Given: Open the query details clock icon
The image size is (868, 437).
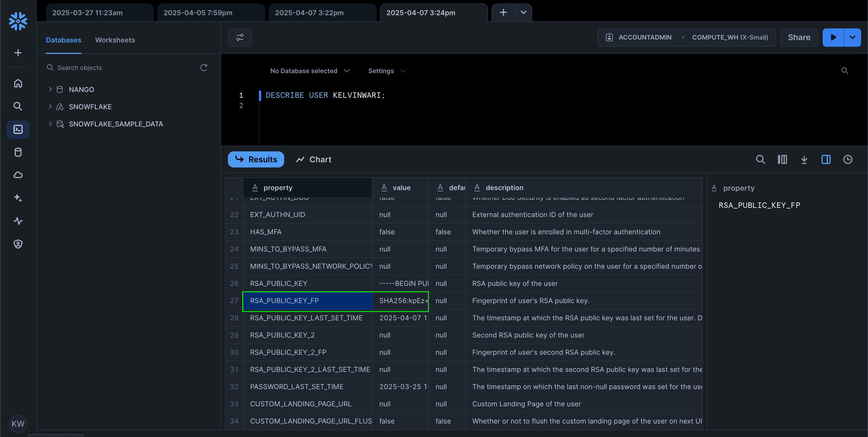Looking at the screenshot, I should 848,159.
